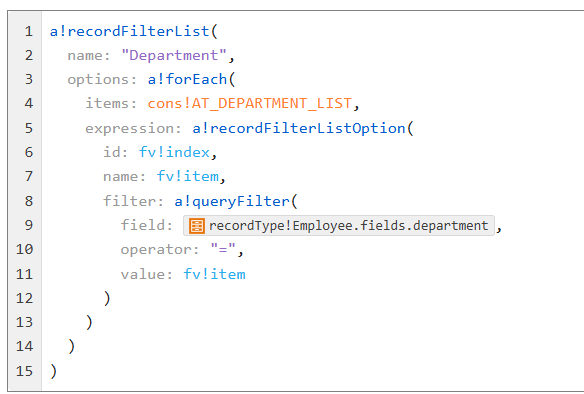Screen dimensions: 584x394
Task: Click fv!item on the name line
Action: pos(188,176)
